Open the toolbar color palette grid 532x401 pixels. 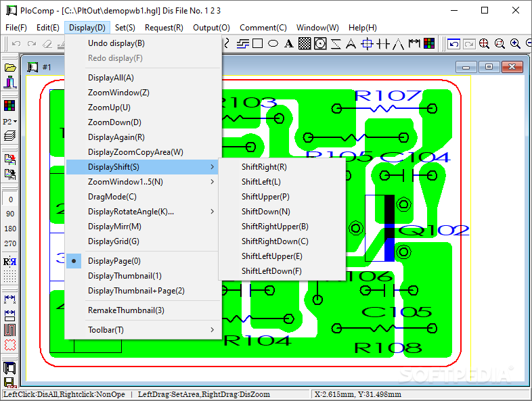click(429, 43)
